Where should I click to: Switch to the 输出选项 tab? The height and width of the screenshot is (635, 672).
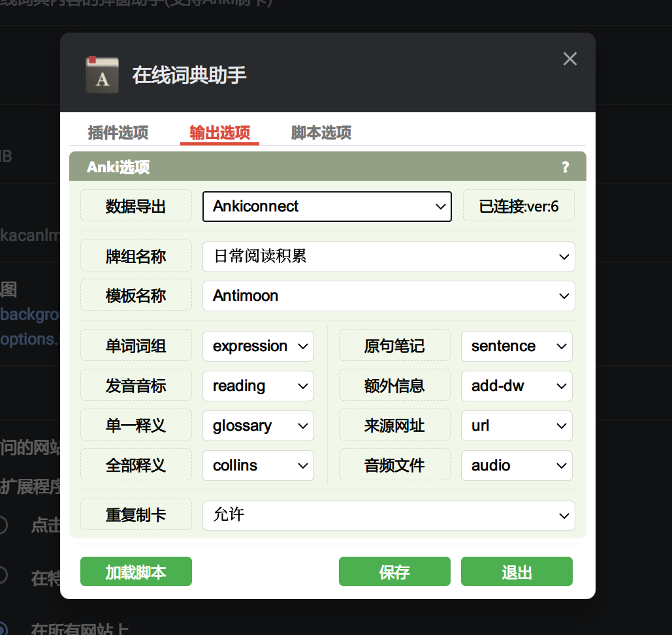pos(220,132)
